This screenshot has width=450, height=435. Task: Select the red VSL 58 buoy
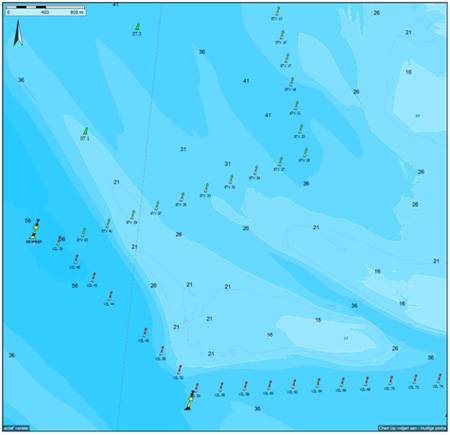(245, 386)
